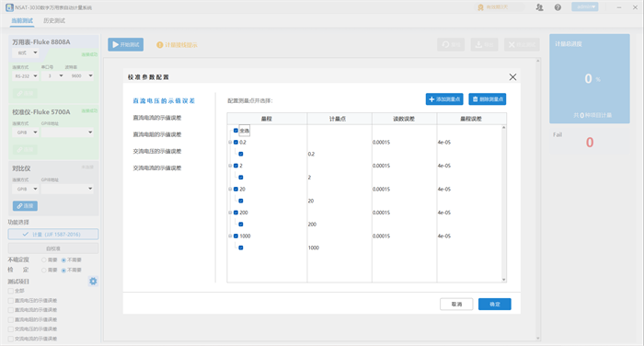
Task: Open the contrast instrument GPIB address dropdown
Action: (67, 189)
